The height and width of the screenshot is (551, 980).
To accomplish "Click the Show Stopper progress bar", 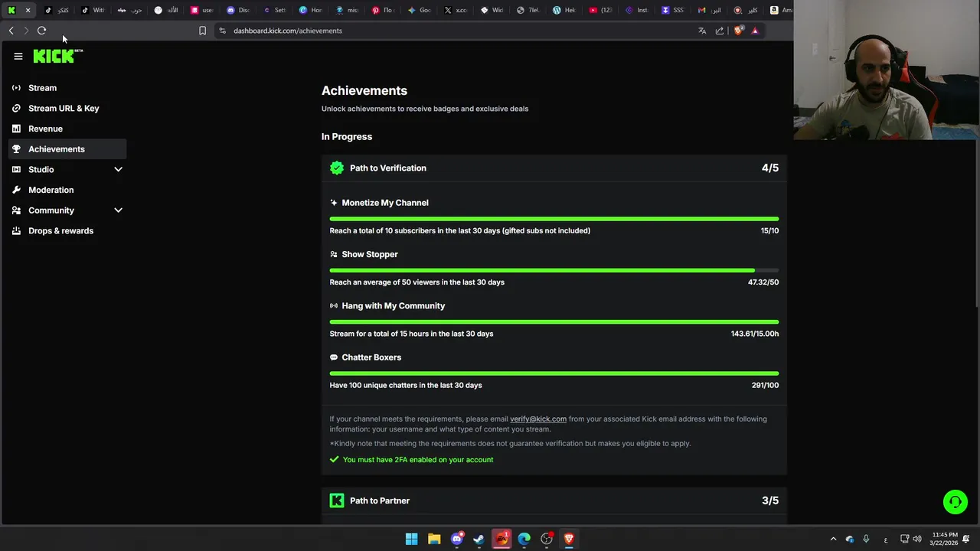I will point(554,270).
